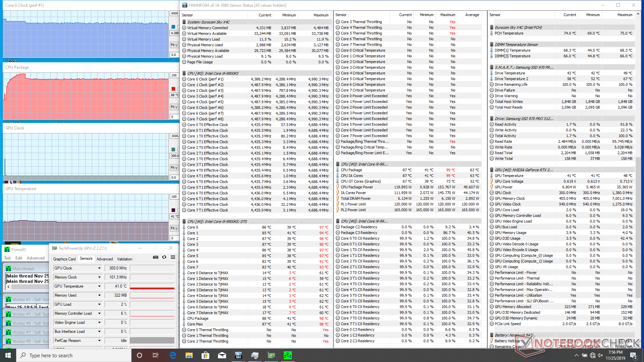The image size is (644, 362).
Task: Click the HWiNFO taskbar icon
Action: [238, 355]
